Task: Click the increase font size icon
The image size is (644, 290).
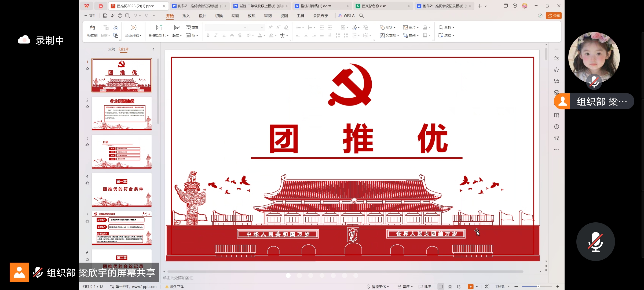Action: tap(270, 27)
